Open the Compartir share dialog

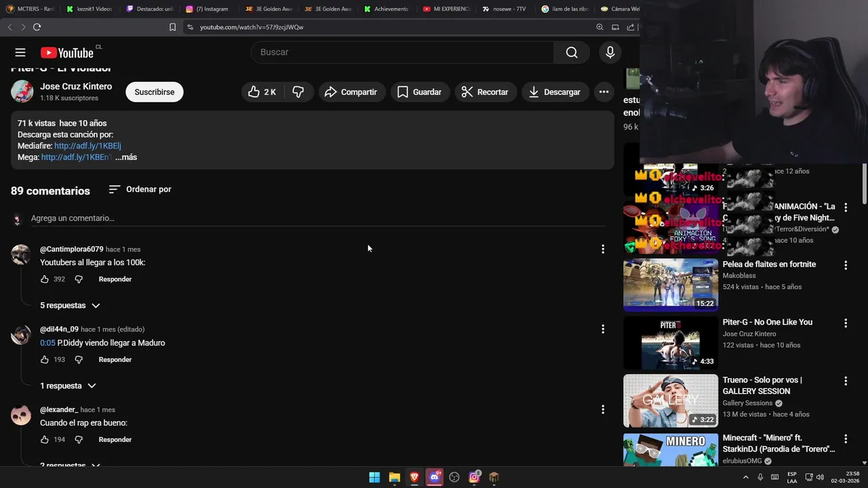[x=351, y=92]
